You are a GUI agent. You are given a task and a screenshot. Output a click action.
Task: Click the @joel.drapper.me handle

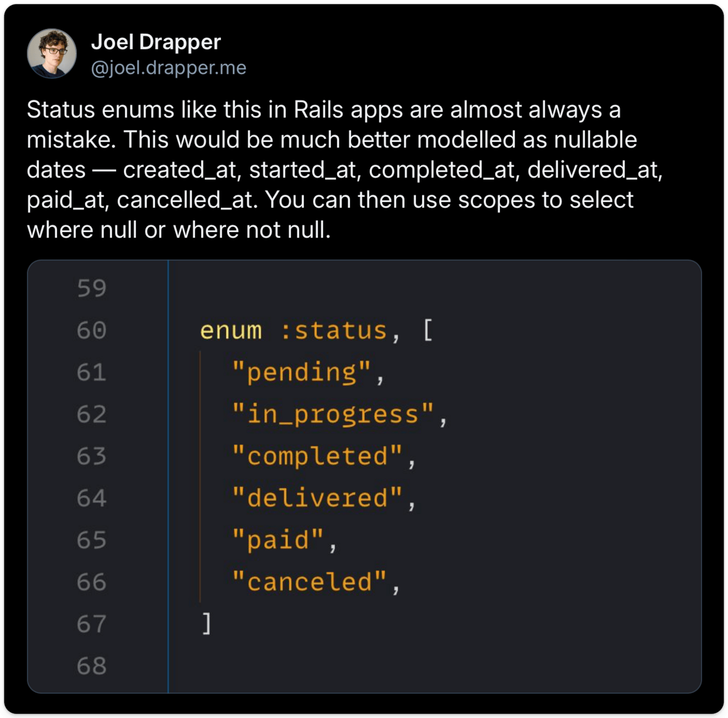pos(168,68)
